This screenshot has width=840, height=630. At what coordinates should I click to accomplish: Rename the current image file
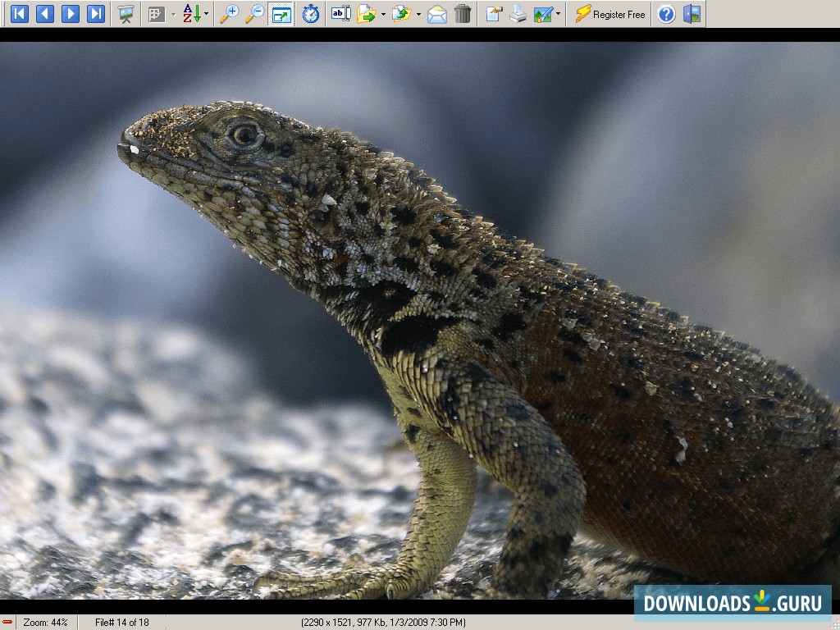point(340,13)
